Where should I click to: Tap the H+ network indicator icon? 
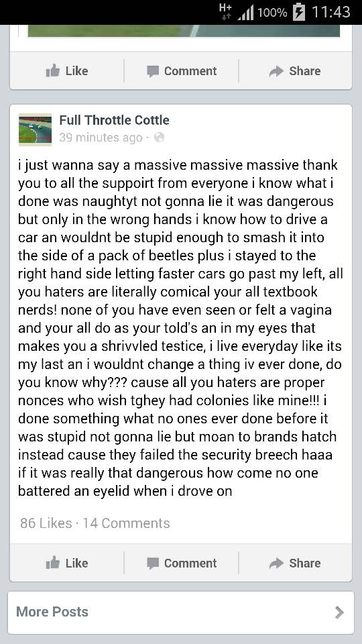[x=226, y=11]
